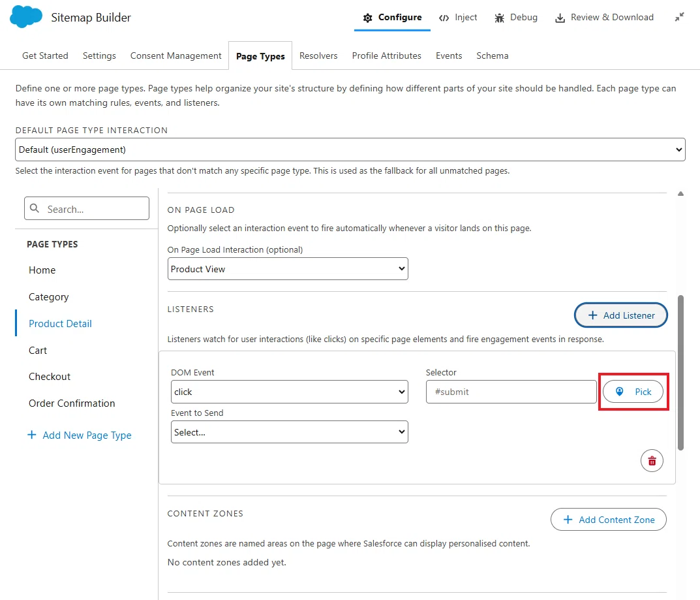Image resolution: width=700 pixels, height=600 pixels.
Task: Open the DOM Event dropdown
Action: 289,392
